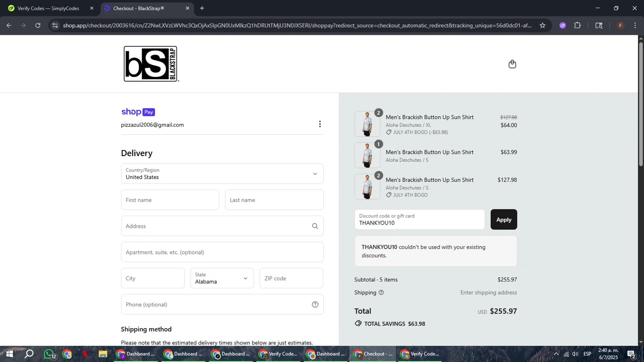Click the Shipping info question icon
Image resolution: width=644 pixels, height=362 pixels.
click(x=381, y=293)
